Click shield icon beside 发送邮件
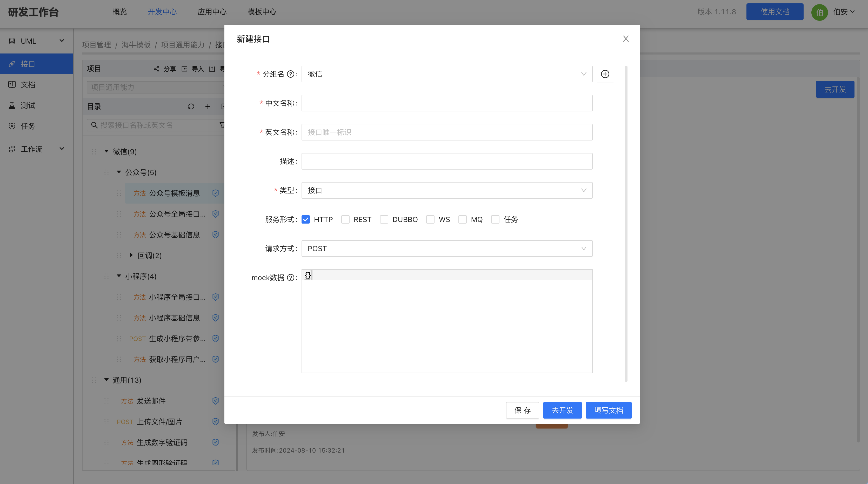 (x=215, y=401)
